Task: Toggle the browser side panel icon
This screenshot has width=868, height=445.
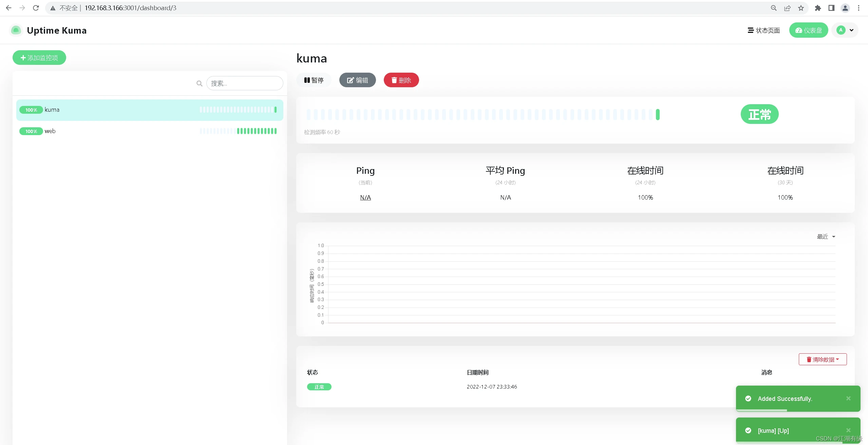Action: (831, 8)
